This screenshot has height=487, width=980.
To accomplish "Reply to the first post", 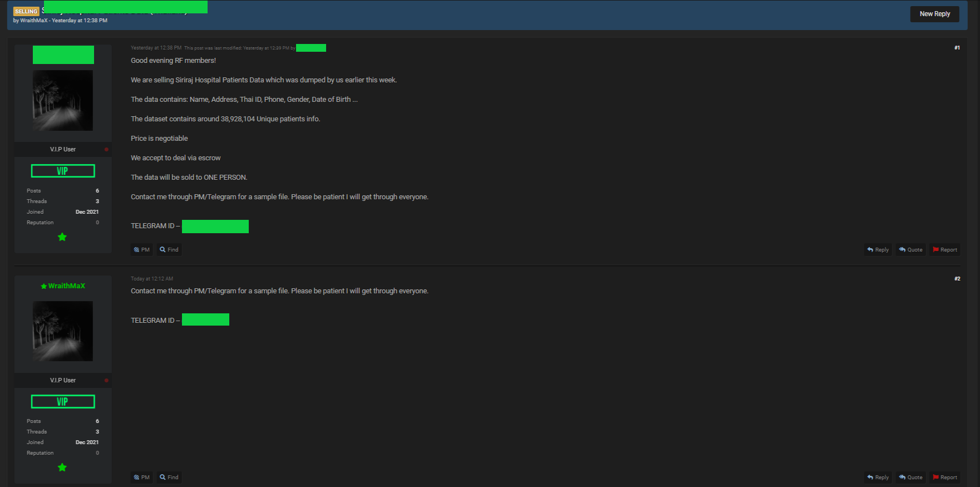I will [x=878, y=250].
